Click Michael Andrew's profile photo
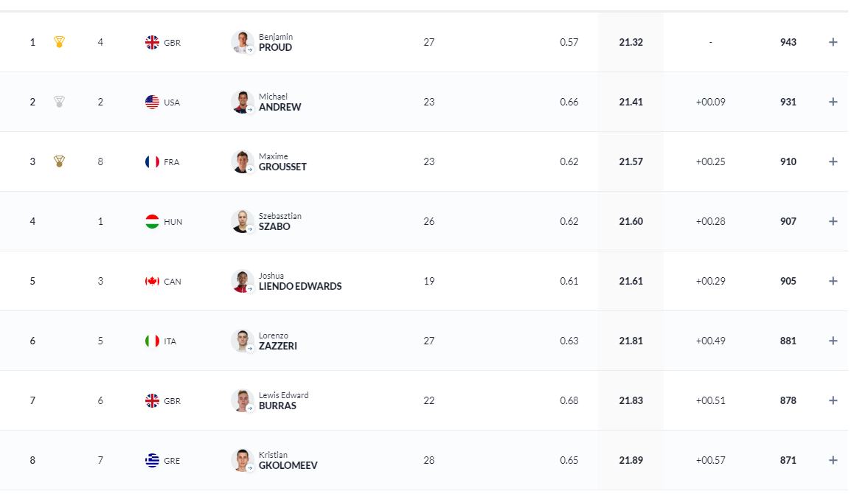 [242, 102]
